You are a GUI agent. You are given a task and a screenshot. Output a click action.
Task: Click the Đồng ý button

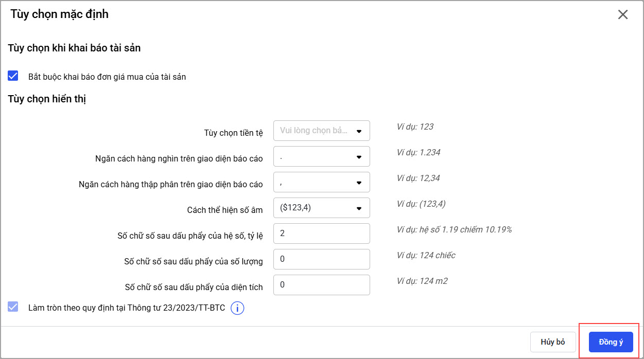pos(611,342)
